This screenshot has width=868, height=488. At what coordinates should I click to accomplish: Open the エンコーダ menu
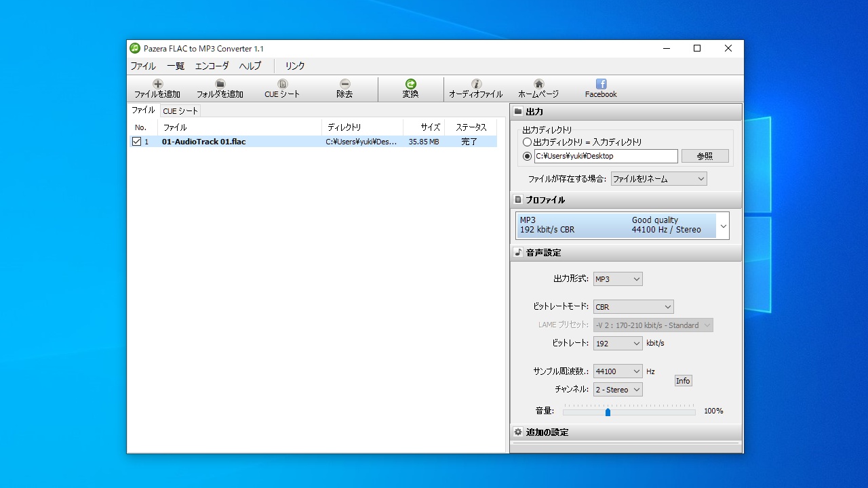pos(212,66)
